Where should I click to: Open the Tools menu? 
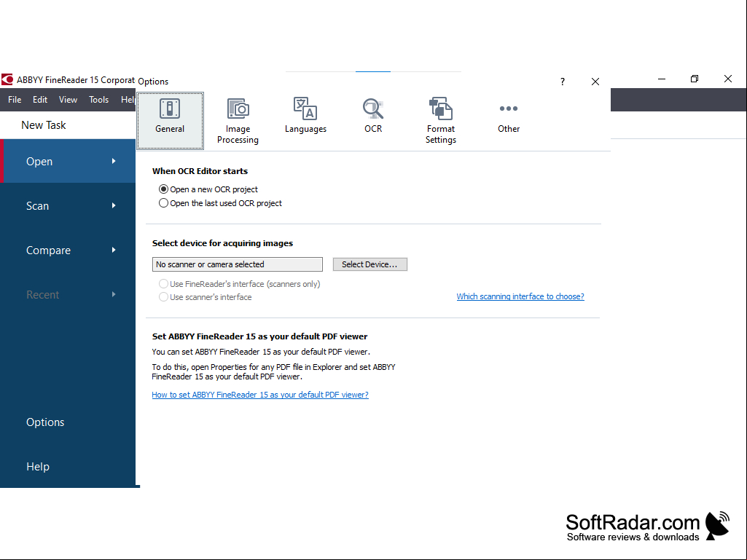tap(98, 100)
